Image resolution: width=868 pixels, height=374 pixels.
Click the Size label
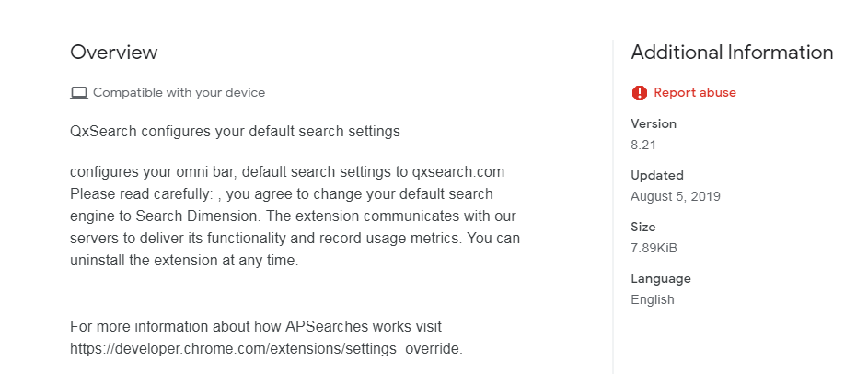tap(642, 228)
